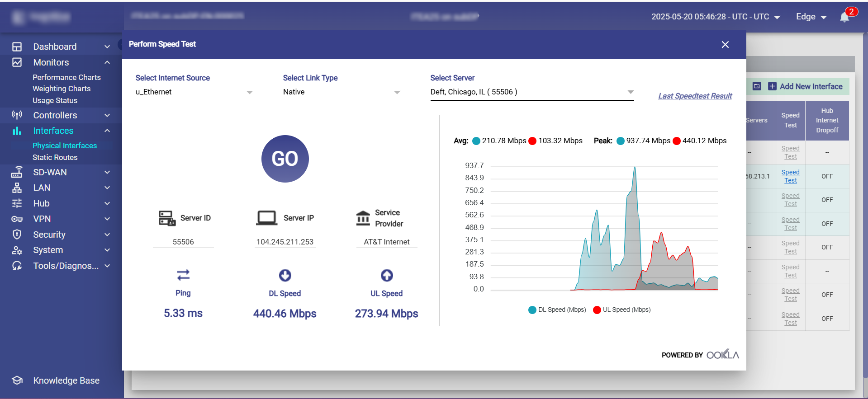
Task: Click the Security shield icon
Action: pyautogui.click(x=17, y=235)
